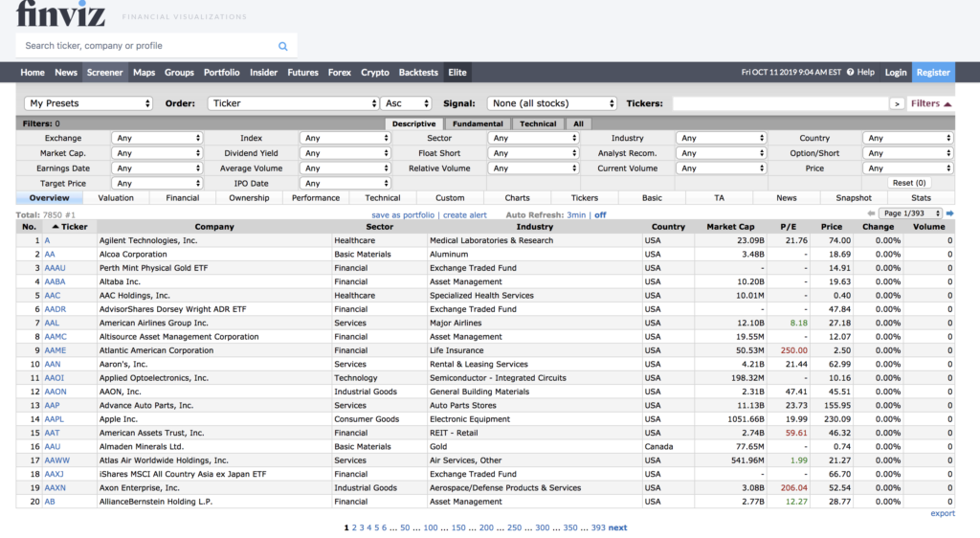Open the Country filter dropdown
The height and width of the screenshot is (538, 980).
907,138
